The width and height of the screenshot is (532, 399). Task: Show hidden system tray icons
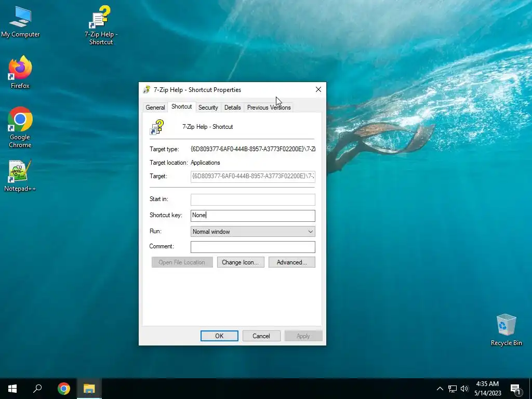pyautogui.click(x=440, y=389)
